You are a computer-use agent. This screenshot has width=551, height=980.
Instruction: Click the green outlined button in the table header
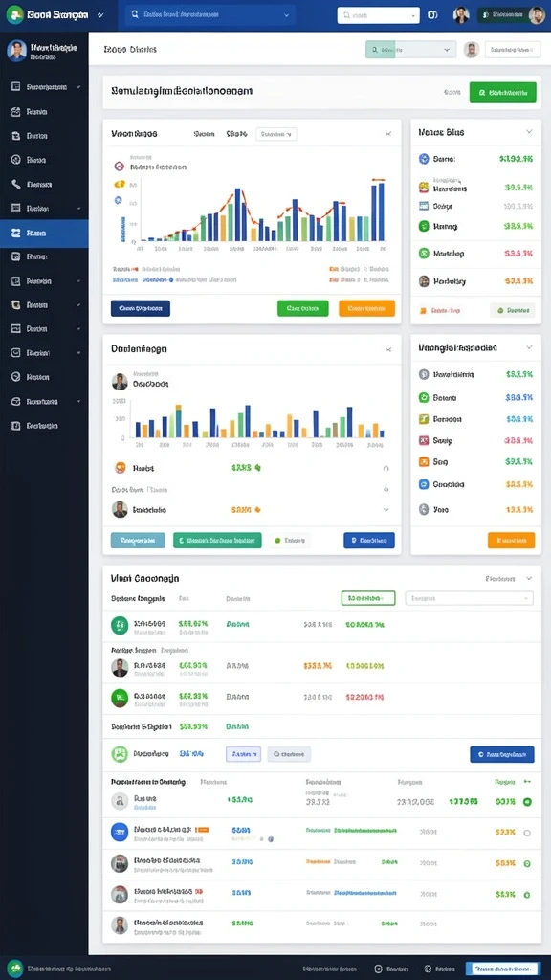pyautogui.click(x=368, y=598)
